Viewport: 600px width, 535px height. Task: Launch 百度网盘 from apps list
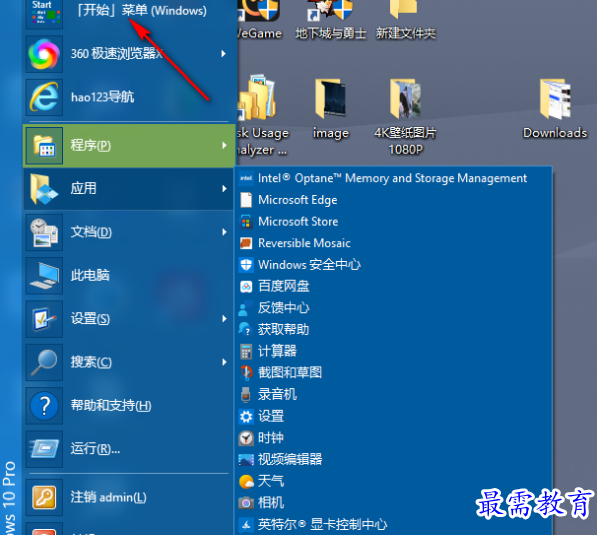click(x=393, y=287)
